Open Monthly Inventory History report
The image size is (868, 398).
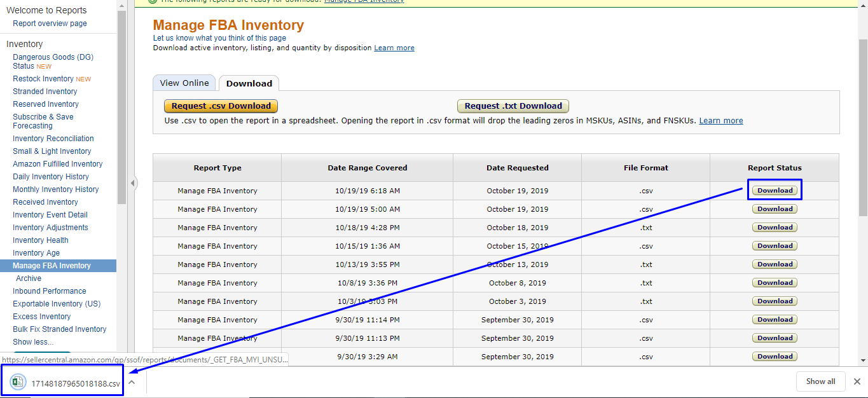coord(56,189)
